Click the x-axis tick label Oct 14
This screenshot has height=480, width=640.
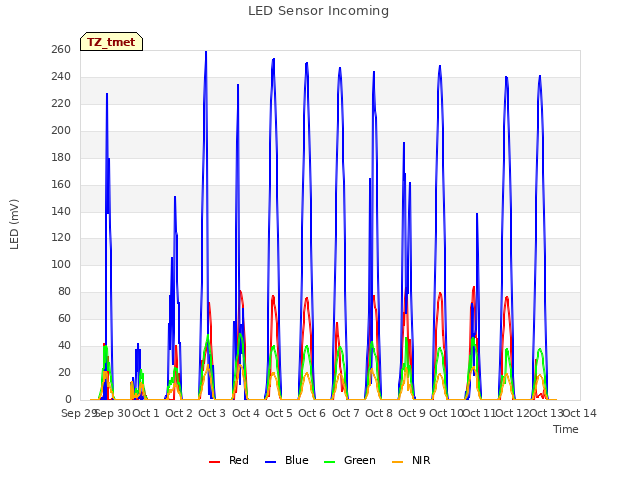click(580, 413)
